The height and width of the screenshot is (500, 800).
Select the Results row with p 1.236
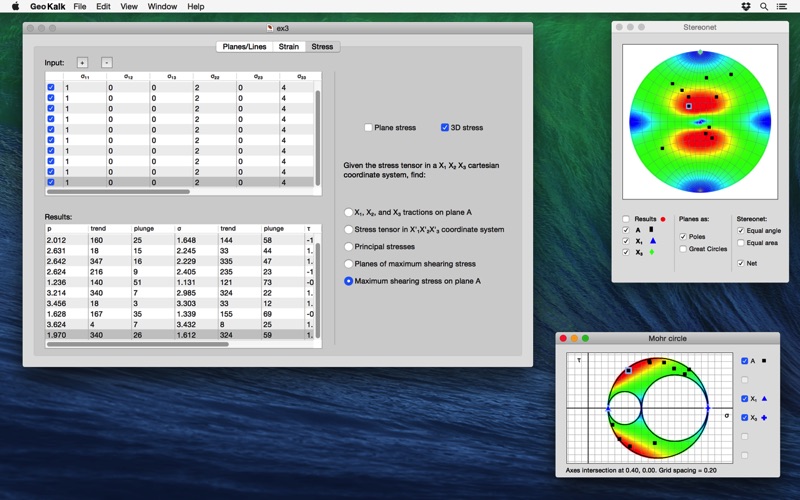coord(180,282)
